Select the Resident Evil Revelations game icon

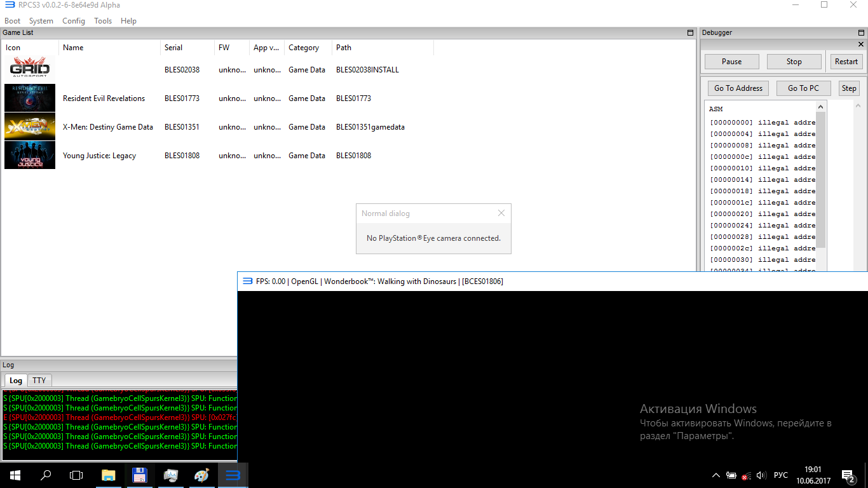coord(30,98)
